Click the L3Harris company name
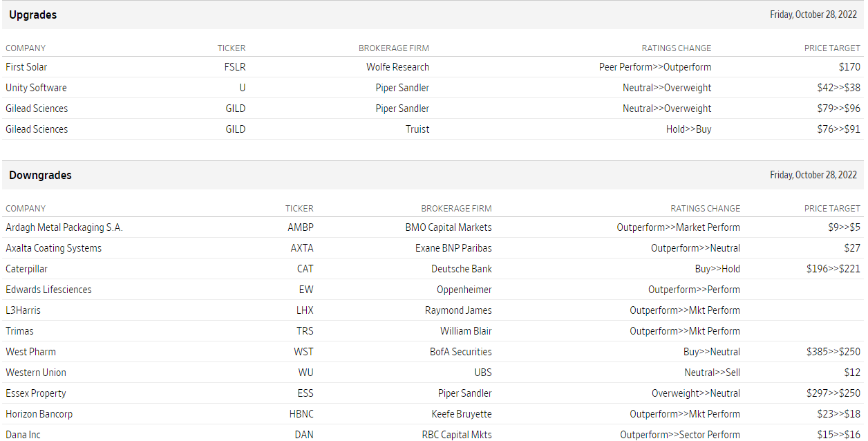868x441 pixels. click(23, 310)
